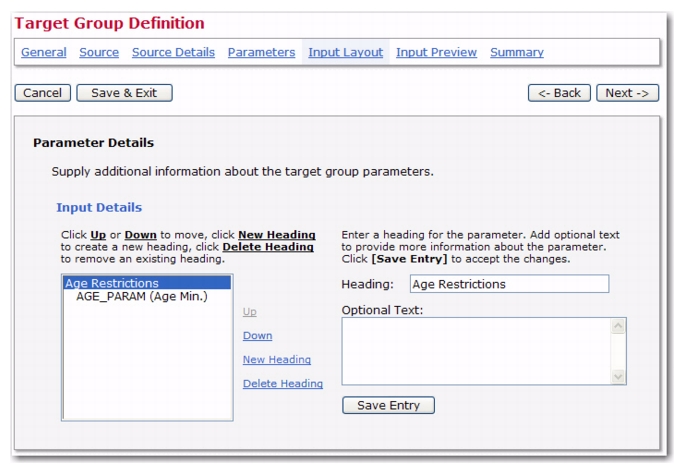Click the Optional Text label

click(x=382, y=310)
